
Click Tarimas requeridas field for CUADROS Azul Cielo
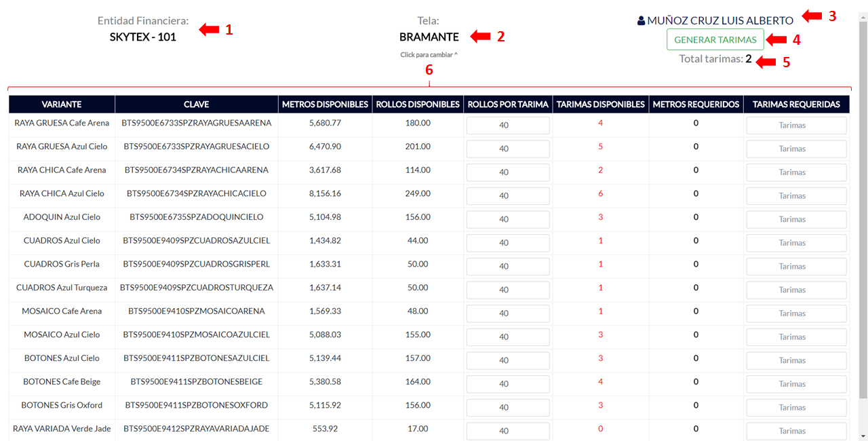click(796, 242)
